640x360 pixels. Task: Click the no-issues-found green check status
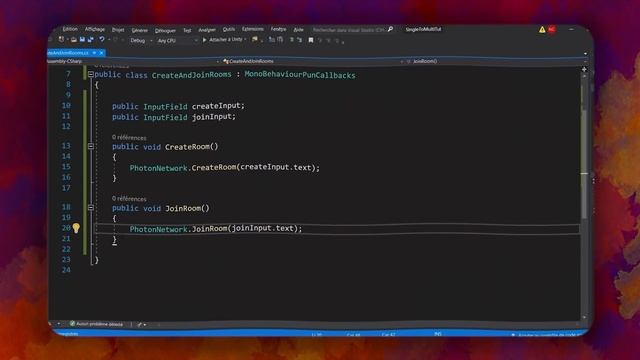96,324
